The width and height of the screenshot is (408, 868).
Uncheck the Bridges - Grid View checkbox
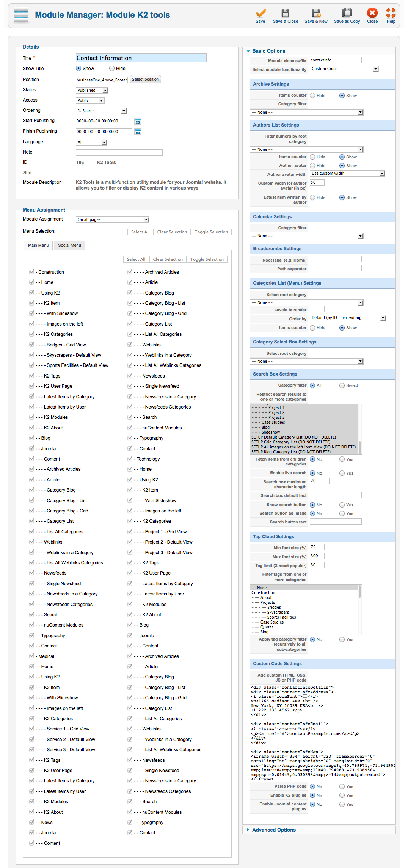[31, 345]
